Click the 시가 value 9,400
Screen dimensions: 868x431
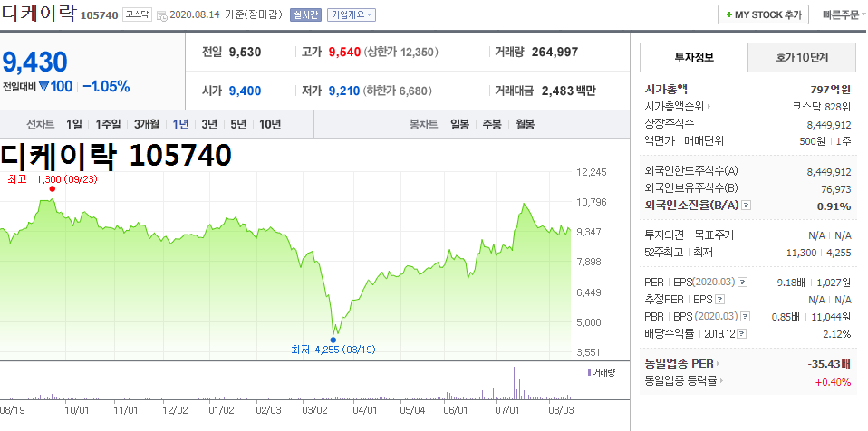pos(245,91)
